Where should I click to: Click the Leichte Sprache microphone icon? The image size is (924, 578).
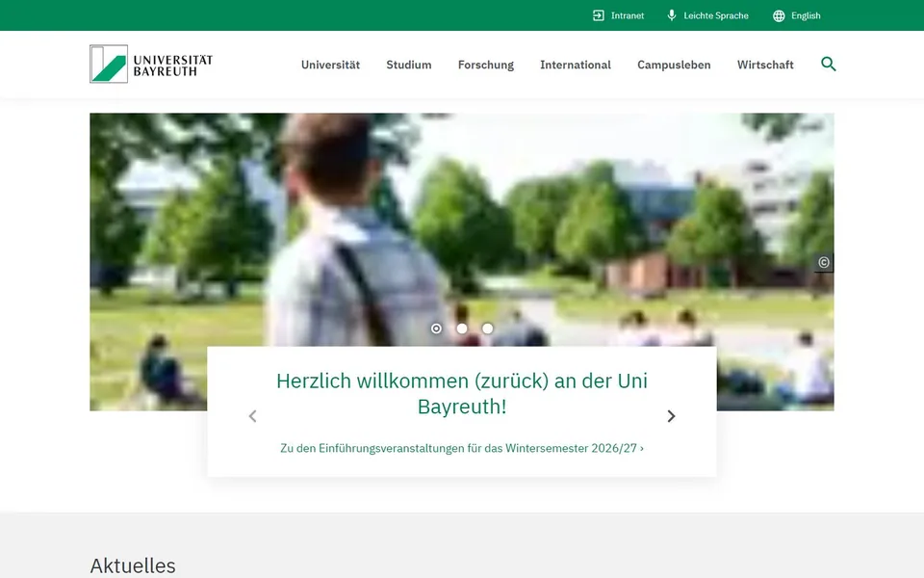coord(671,16)
